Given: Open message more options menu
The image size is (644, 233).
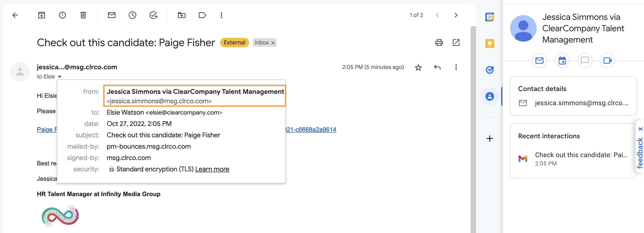Looking at the screenshot, I should [456, 67].
